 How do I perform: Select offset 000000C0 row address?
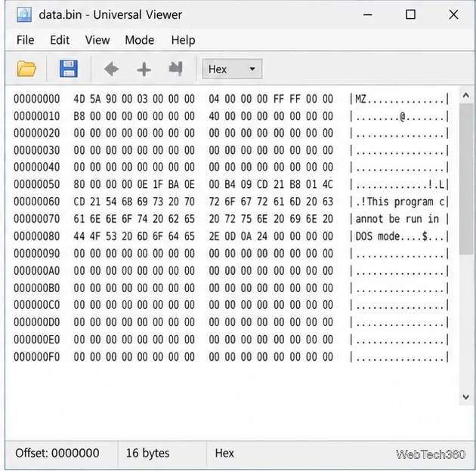point(37,305)
